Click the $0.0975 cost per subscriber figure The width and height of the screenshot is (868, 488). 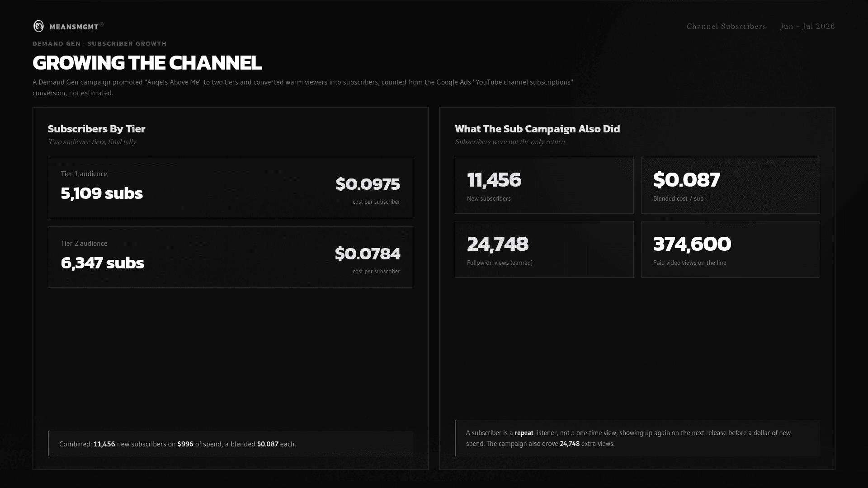point(368,184)
